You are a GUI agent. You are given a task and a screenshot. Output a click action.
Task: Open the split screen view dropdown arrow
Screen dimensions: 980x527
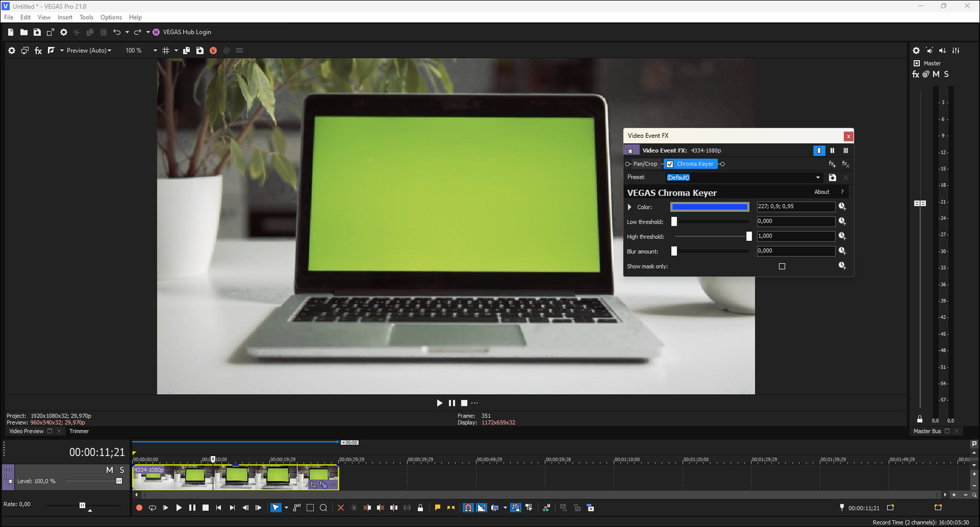62,50
